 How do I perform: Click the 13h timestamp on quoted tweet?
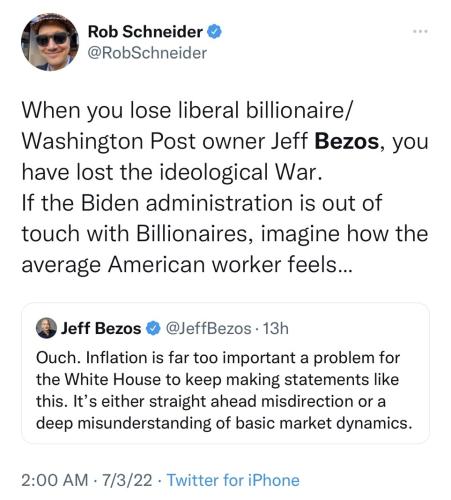pos(276,329)
